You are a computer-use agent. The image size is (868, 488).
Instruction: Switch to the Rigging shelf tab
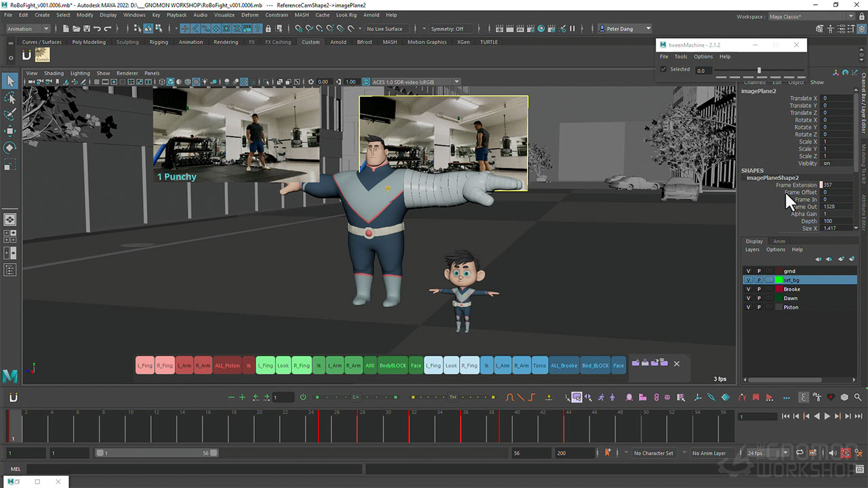pos(159,42)
